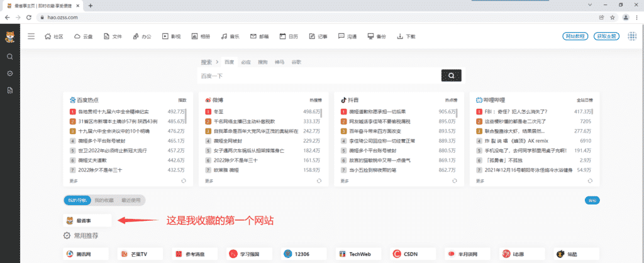The width and height of the screenshot is (644, 263).
Task: Open 百度 headline 2022除夕不是年三十
Action: pos(100,170)
